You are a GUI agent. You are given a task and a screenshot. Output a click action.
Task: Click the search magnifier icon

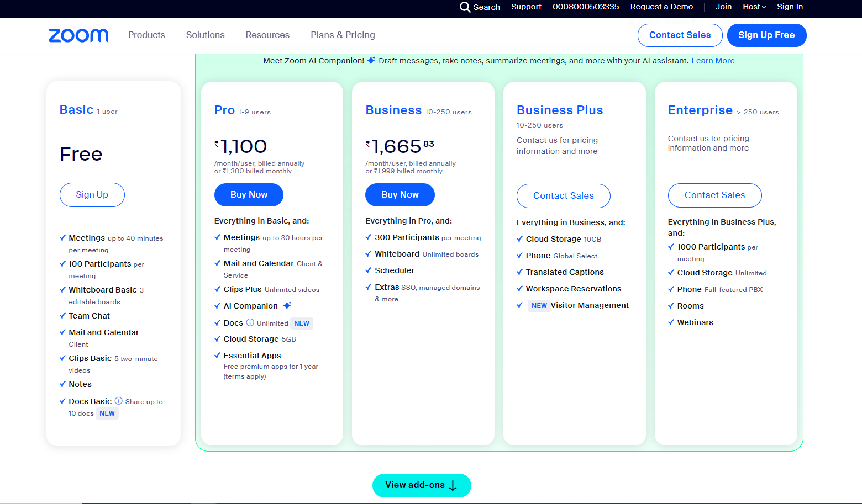(x=465, y=7)
